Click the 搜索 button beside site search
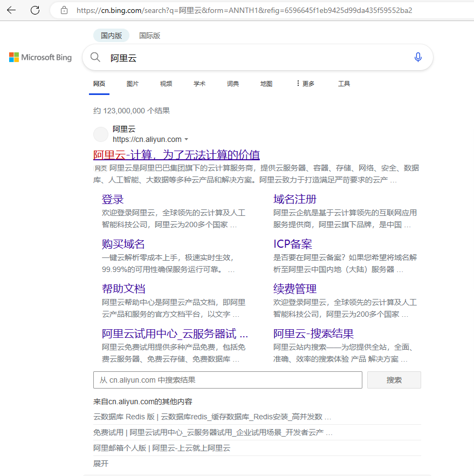 tap(394, 380)
